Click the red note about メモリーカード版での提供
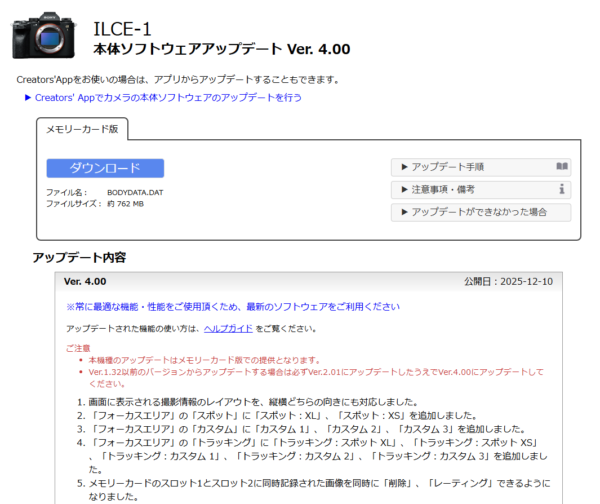This screenshot has height=504, width=600. pyautogui.click(x=204, y=360)
